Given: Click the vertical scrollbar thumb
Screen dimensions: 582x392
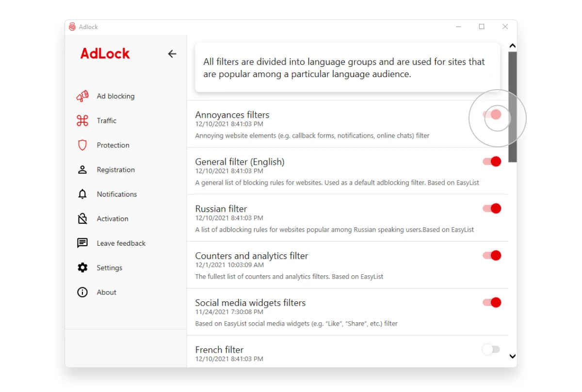Looking at the screenshot, I should click(x=513, y=107).
